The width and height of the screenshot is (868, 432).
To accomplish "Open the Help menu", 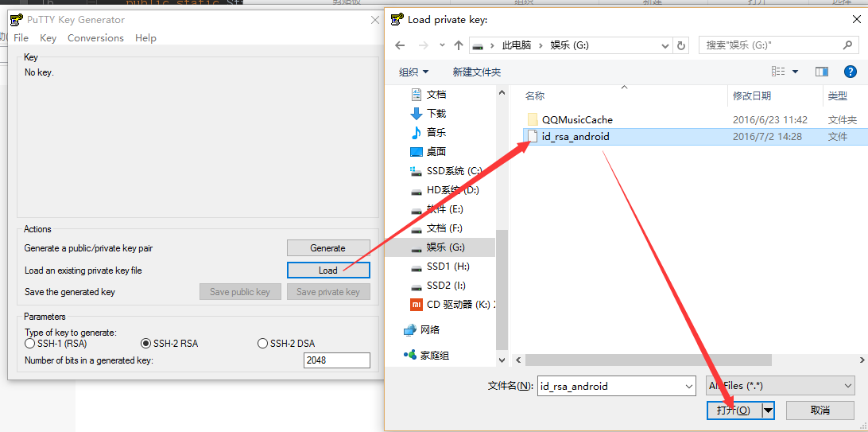I will (x=145, y=37).
